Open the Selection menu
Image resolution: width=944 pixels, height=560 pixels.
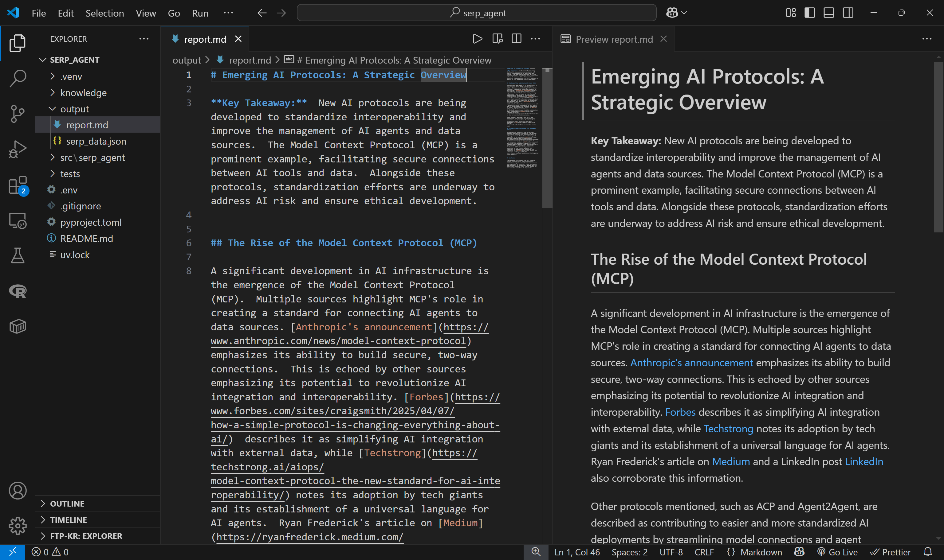[104, 13]
